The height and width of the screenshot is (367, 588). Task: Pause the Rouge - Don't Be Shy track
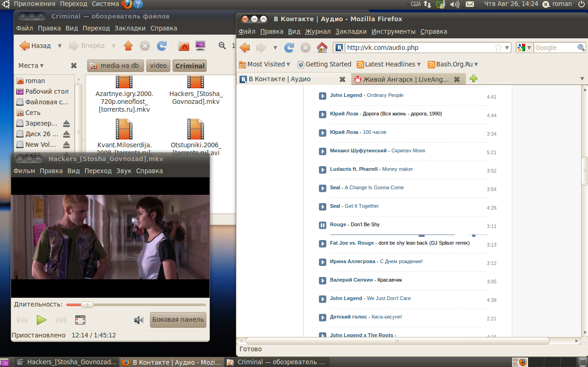pos(323,225)
